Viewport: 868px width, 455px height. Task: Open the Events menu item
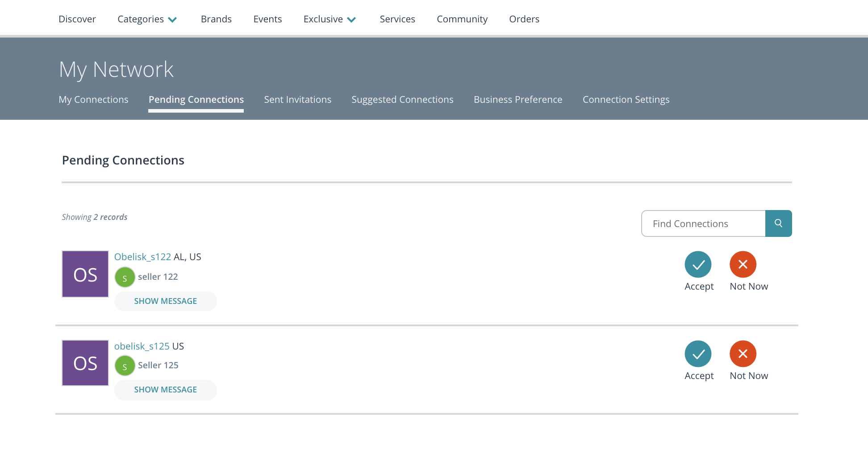pyautogui.click(x=267, y=19)
